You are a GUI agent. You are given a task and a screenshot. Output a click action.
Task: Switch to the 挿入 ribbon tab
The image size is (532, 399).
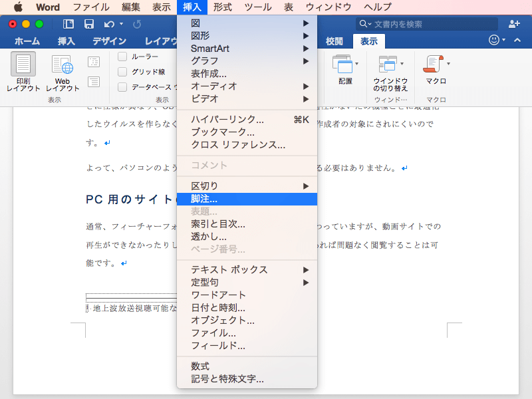click(x=66, y=41)
